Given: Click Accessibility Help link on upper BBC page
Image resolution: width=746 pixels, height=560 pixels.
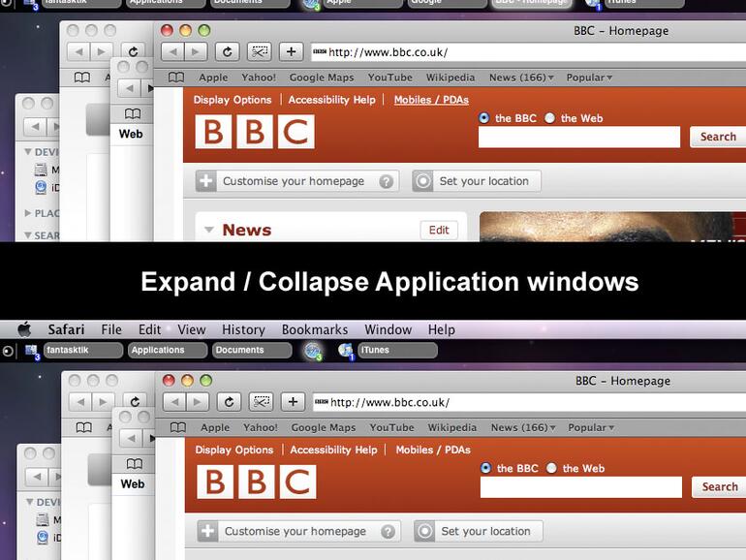Looking at the screenshot, I should point(331,100).
